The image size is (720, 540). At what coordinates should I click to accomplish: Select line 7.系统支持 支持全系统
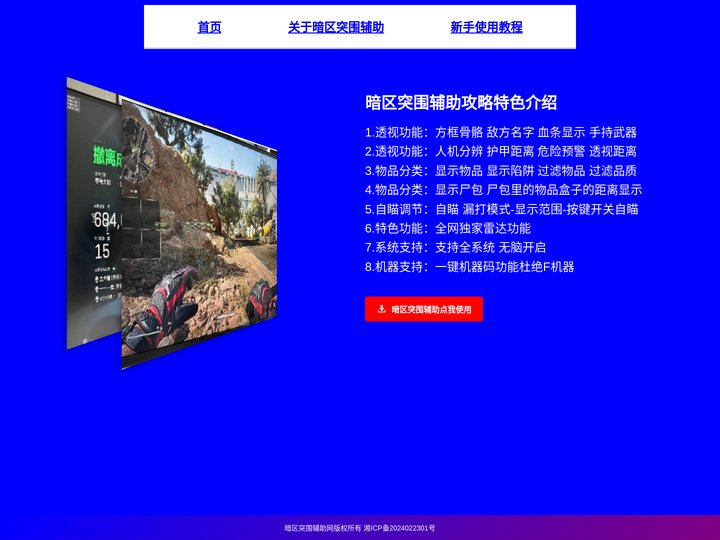(x=456, y=248)
